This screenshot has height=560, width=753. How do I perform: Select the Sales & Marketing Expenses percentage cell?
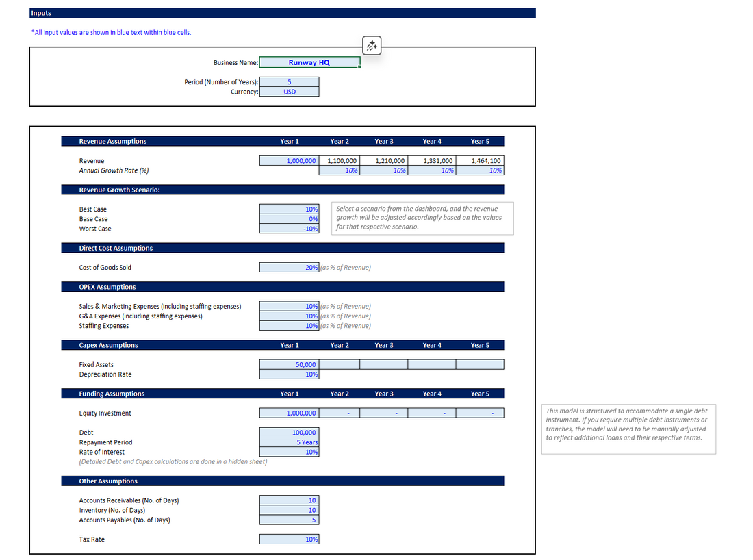[x=289, y=306]
